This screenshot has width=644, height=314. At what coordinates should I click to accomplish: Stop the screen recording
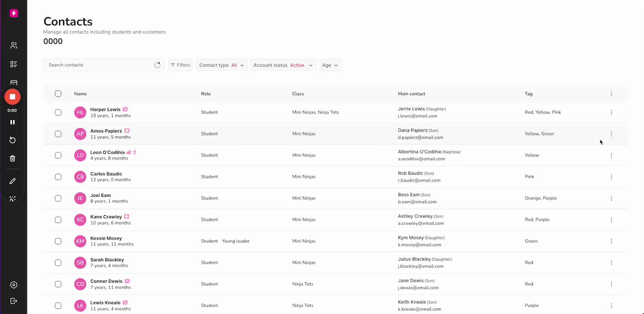pos(13,97)
